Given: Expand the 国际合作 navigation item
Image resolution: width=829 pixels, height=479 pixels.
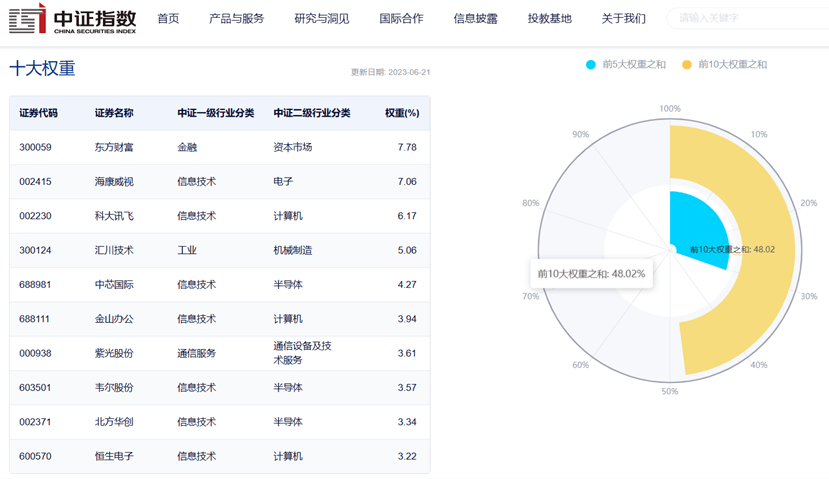Looking at the screenshot, I should pyautogui.click(x=401, y=19).
